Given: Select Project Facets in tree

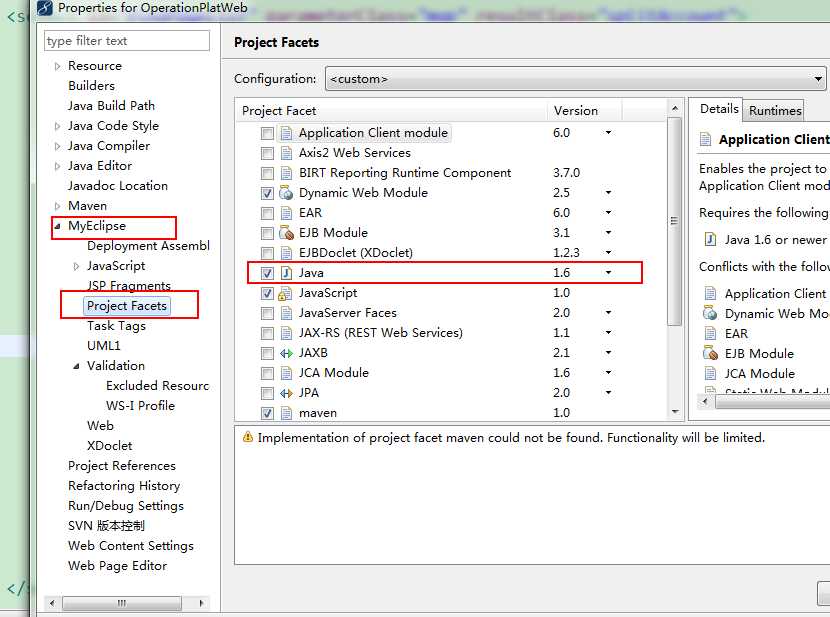Looking at the screenshot, I should pos(127,306).
